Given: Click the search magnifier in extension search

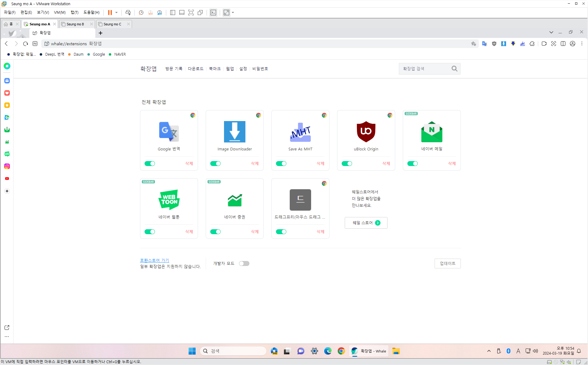Looking at the screenshot, I should point(454,69).
